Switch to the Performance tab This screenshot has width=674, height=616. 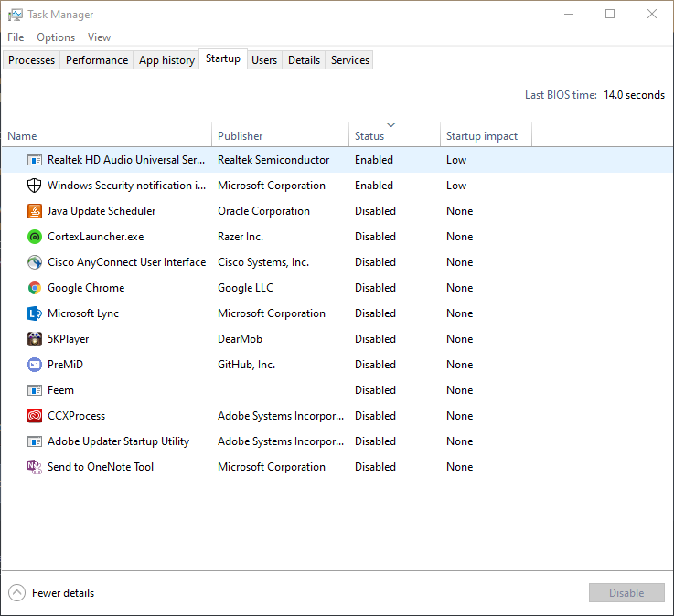tap(97, 60)
